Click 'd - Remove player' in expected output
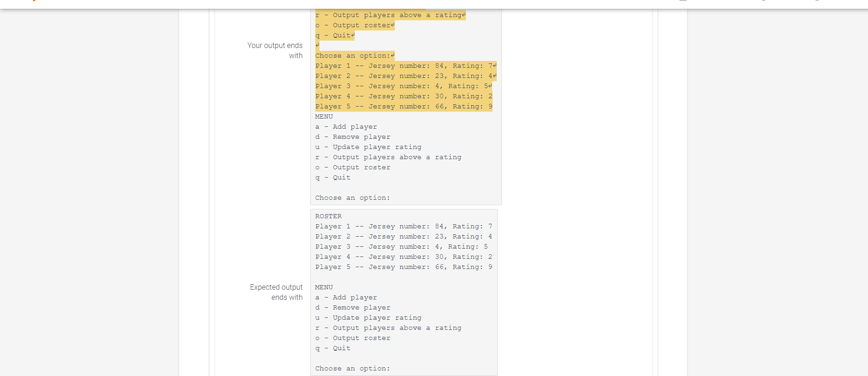 [x=353, y=308]
